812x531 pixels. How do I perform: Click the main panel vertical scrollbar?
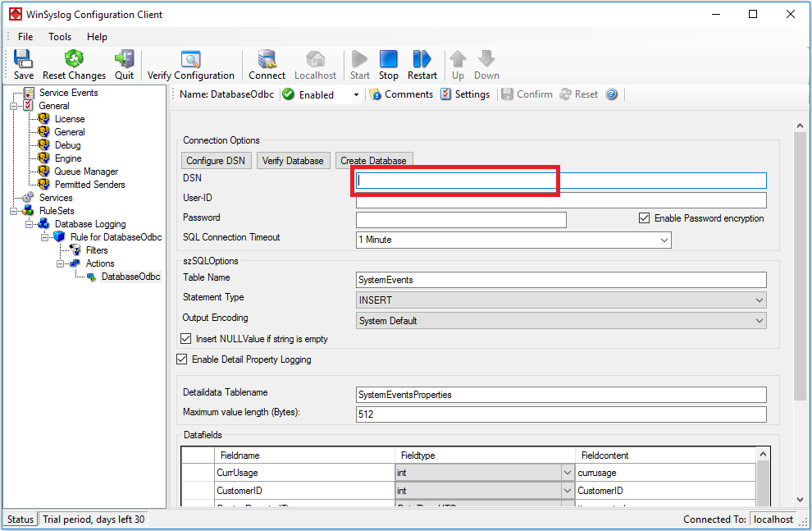pos(800,267)
